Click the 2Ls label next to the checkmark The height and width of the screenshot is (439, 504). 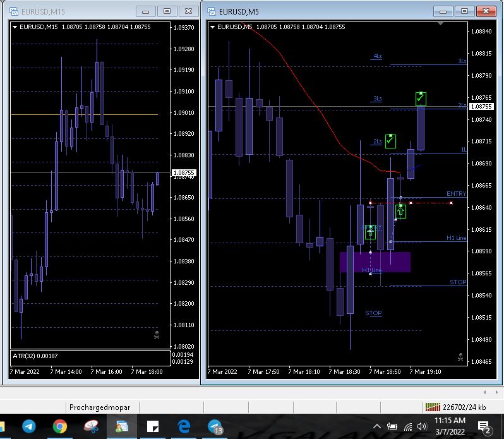[x=377, y=141]
